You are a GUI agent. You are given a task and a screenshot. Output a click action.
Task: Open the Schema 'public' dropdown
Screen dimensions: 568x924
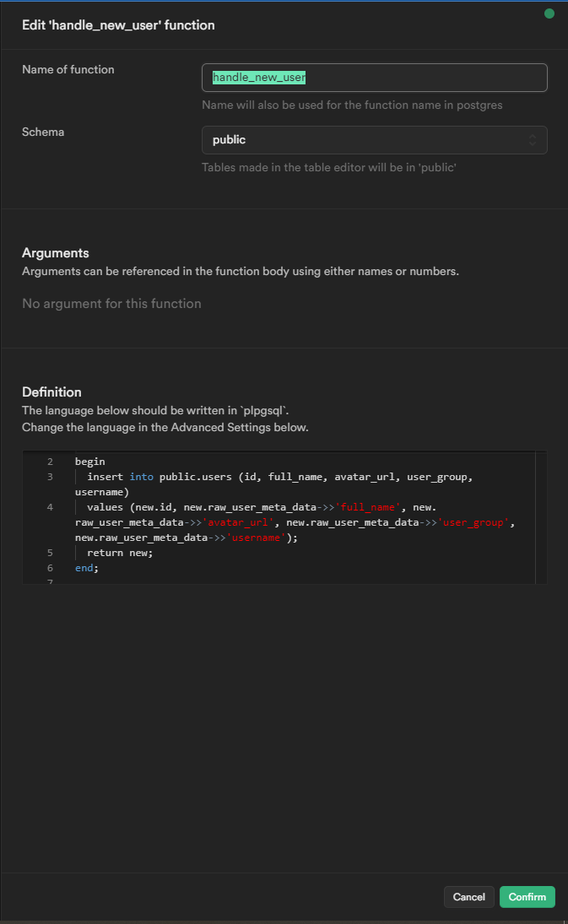pos(374,140)
